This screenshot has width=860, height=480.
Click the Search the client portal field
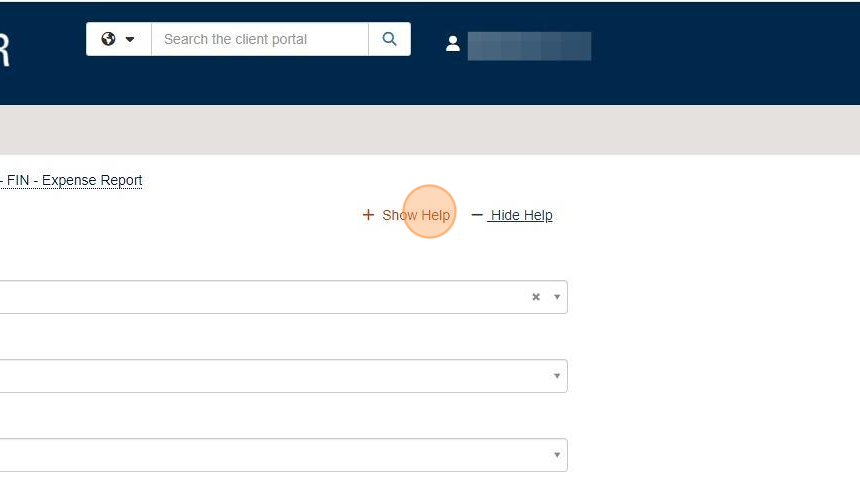click(259, 39)
